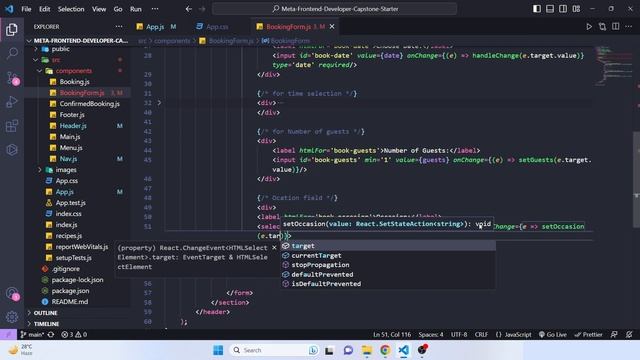Open the Go menu
Image resolution: width=640 pixels, height=360 pixels.
(118, 9)
